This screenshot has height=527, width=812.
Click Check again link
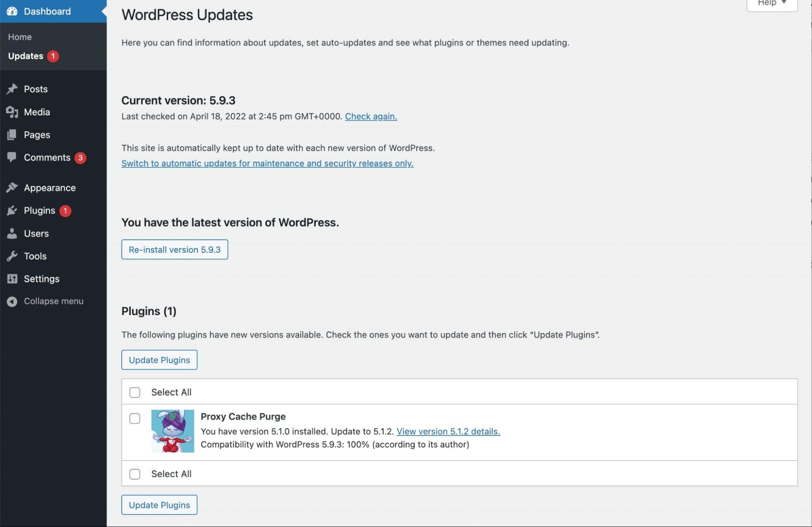[371, 115]
